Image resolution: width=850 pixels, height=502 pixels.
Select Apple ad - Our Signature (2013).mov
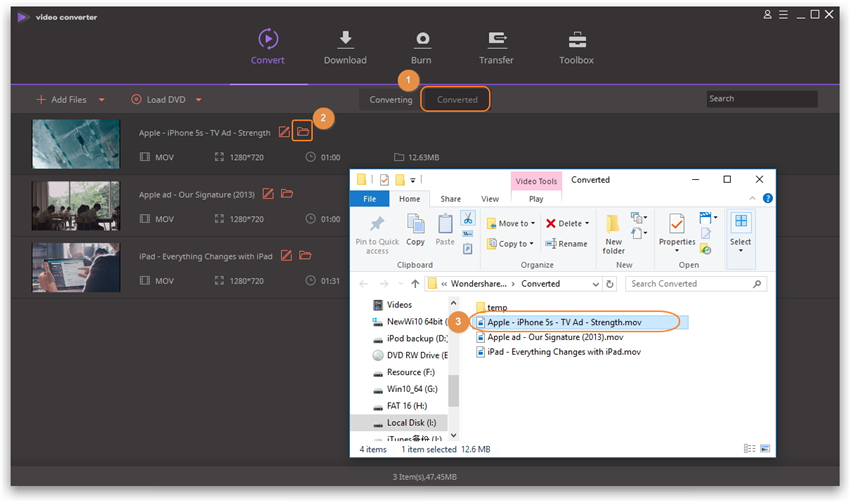[x=550, y=337]
